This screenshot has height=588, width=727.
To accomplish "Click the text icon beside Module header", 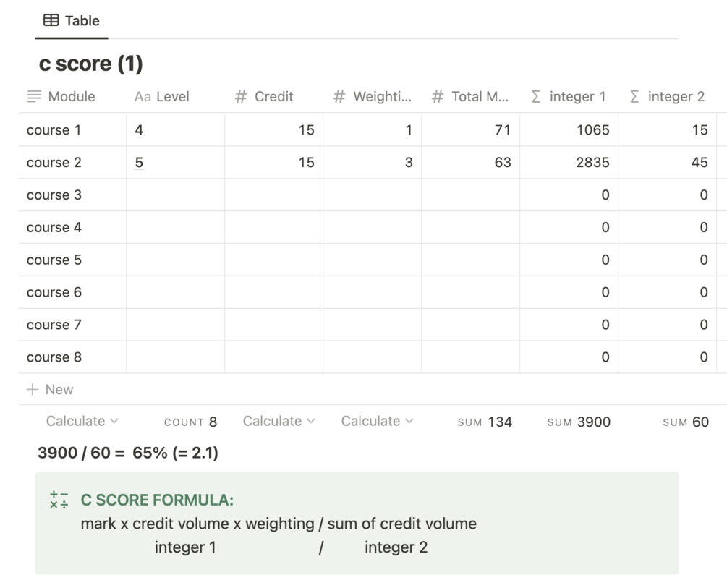I will pyautogui.click(x=34, y=97).
